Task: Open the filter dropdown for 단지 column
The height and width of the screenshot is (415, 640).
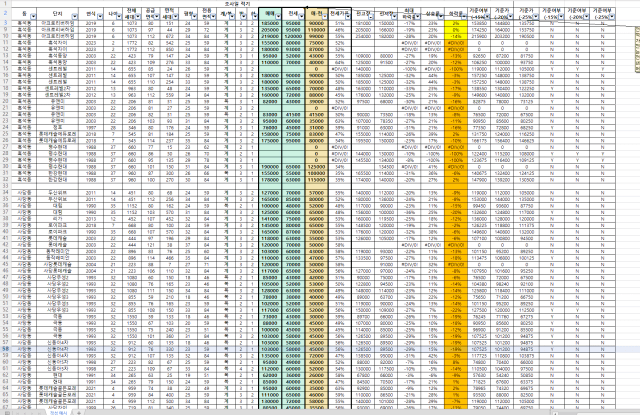Action: [75, 16]
